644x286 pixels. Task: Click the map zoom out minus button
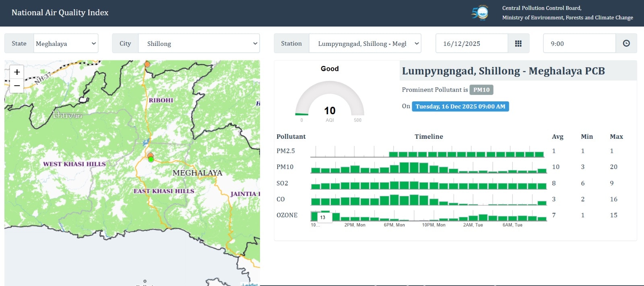(17, 86)
